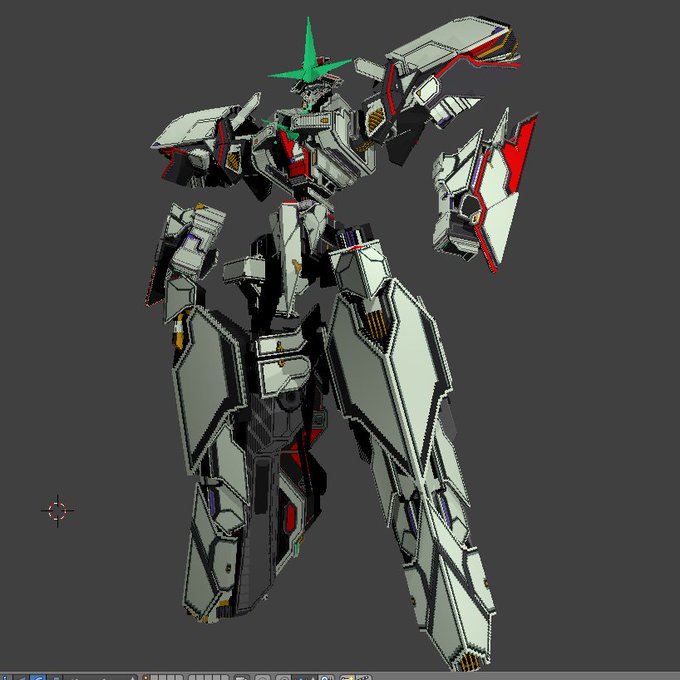Click the 3D cursor crosshair in the viewport
This screenshot has height=680, width=680.
(57, 510)
